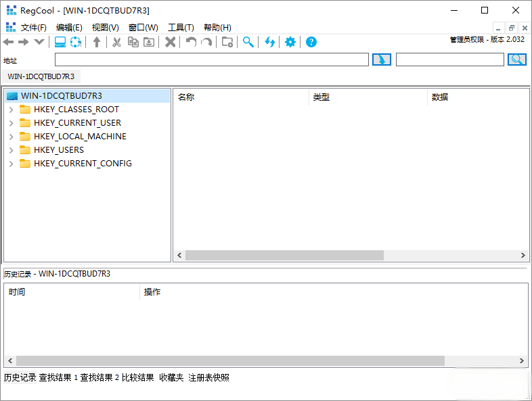532x401 pixels.
Task: Select the HKEY_USERS key
Action: (x=59, y=150)
